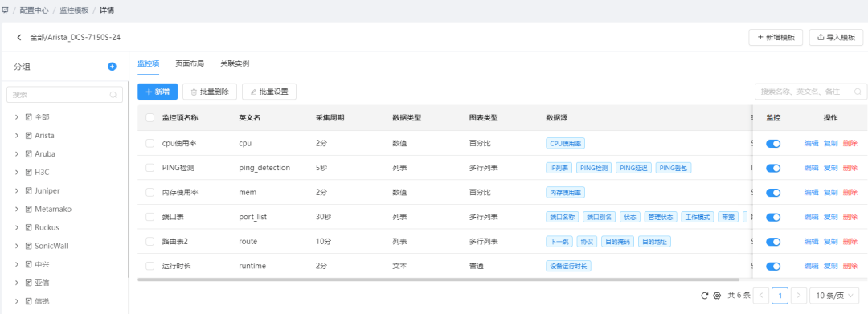Turn off the monitoring switch for 运行时长
The height and width of the screenshot is (314, 868).
pos(773,267)
